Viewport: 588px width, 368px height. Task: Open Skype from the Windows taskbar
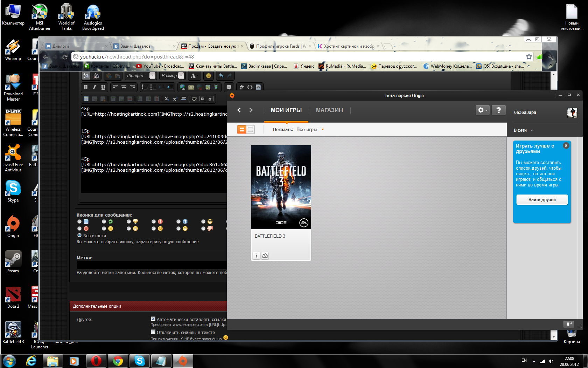click(x=140, y=361)
